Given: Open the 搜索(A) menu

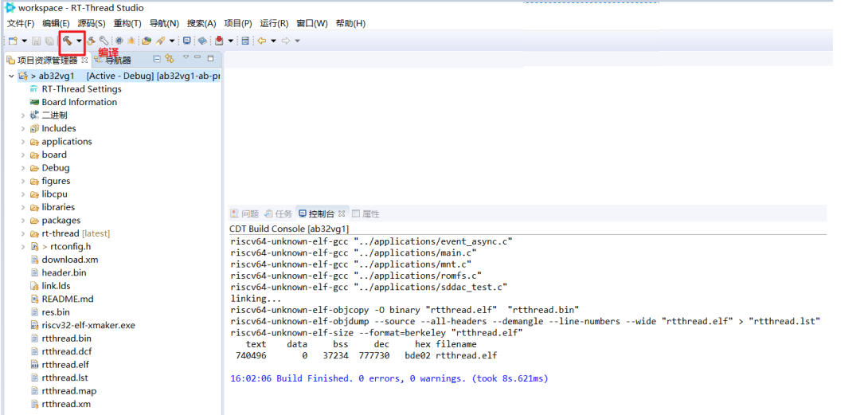Looking at the screenshot, I should pos(201,23).
